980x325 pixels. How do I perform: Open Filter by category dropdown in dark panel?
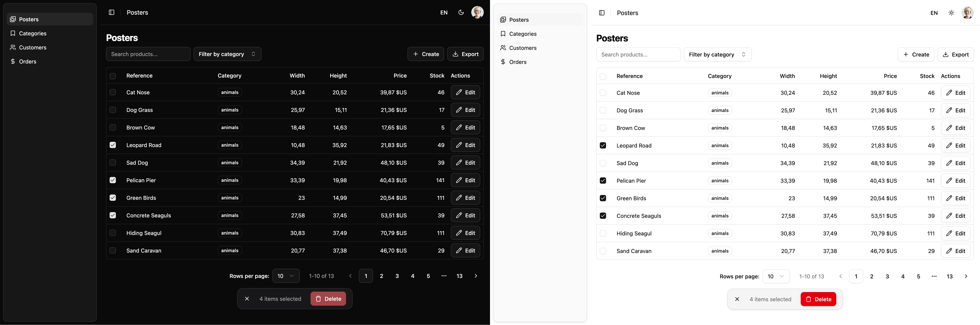[227, 54]
